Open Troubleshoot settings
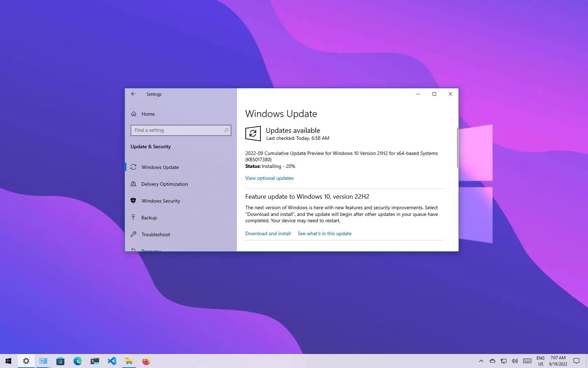588x368 pixels. click(181, 234)
